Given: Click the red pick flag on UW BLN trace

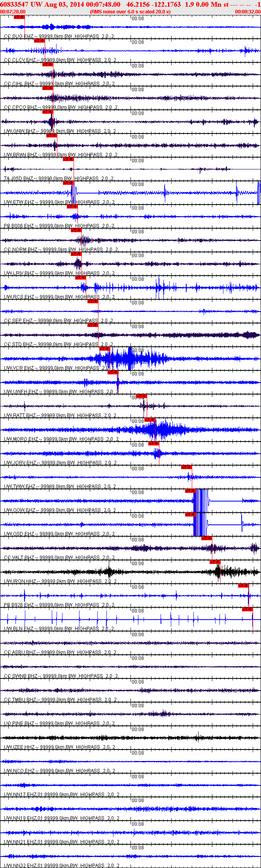Looking at the screenshot, I should pyautogui.click(x=248, y=609).
